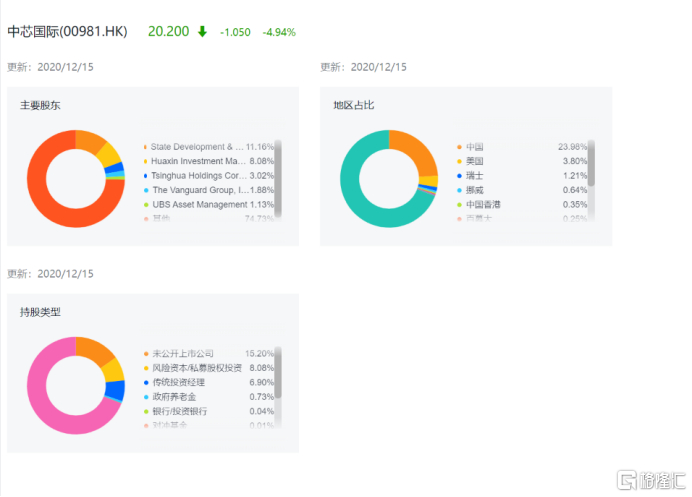Click the -4.94% change percentage
The image size is (692, 497).
point(279,32)
